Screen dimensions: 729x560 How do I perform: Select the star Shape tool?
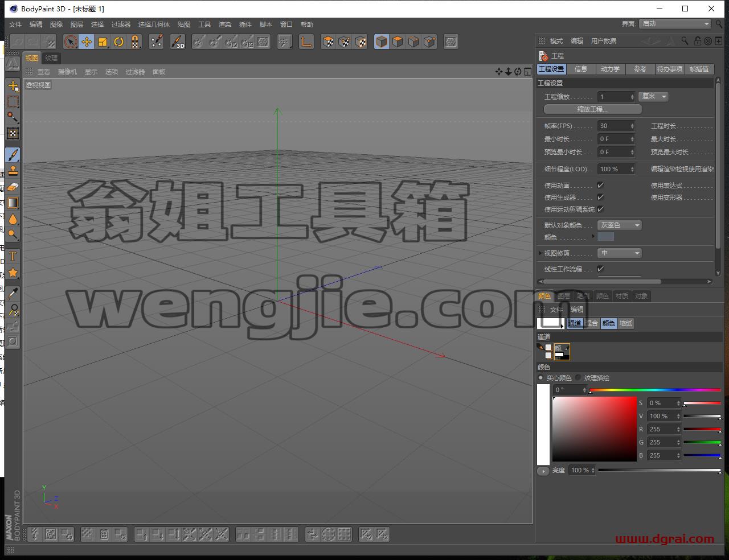tap(13, 273)
